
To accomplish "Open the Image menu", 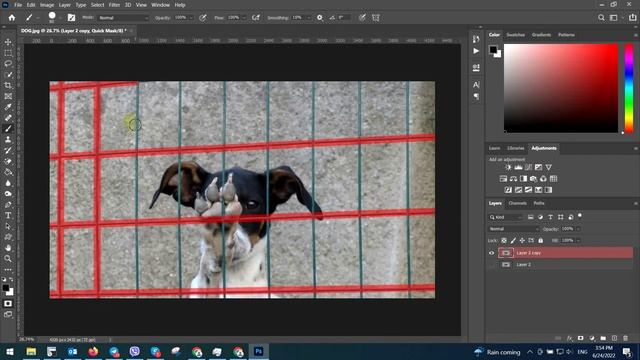I will click(47, 5).
